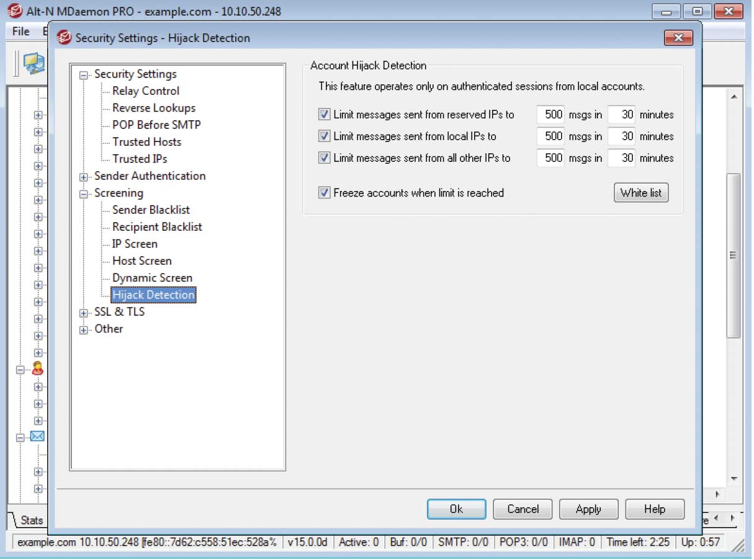Open POP Before SMTP settings
This screenshot has width=754, height=560.
click(x=156, y=125)
